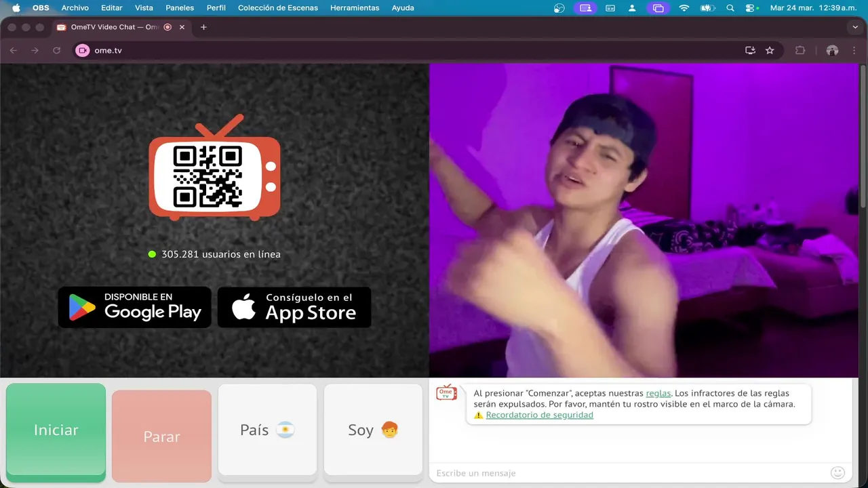Click the OmeTV avatar in chat
Viewport: 868px width, 488px height.
point(446,392)
